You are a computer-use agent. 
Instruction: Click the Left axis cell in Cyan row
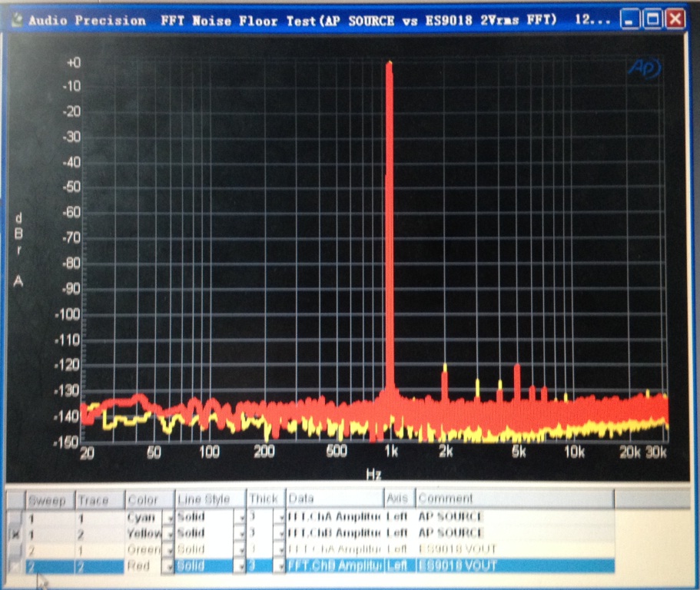click(x=397, y=517)
